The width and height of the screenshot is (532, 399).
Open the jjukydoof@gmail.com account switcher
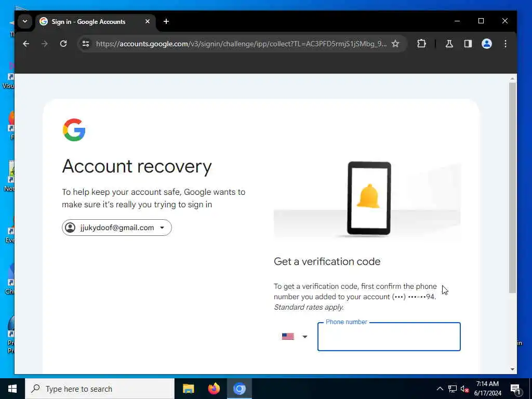[117, 228]
